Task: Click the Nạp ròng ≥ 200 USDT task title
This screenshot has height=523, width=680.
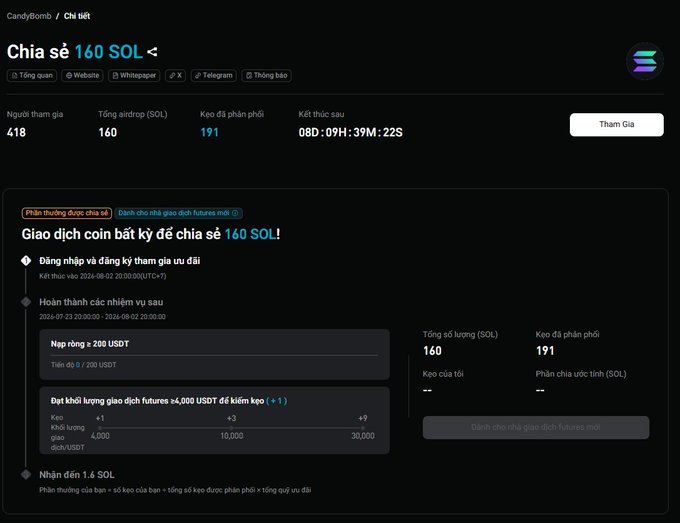Action: [90, 344]
